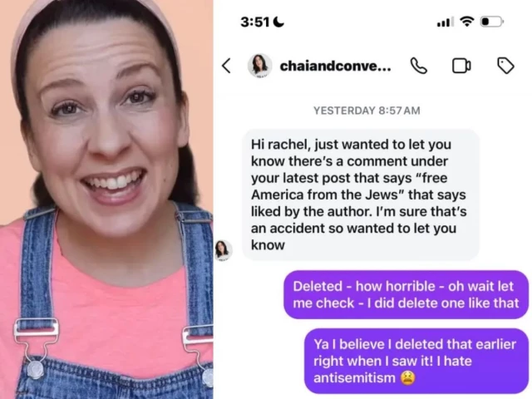This screenshot has width=532, height=399.
Task: Tap the Wi-Fi status icon
Action: click(x=467, y=22)
